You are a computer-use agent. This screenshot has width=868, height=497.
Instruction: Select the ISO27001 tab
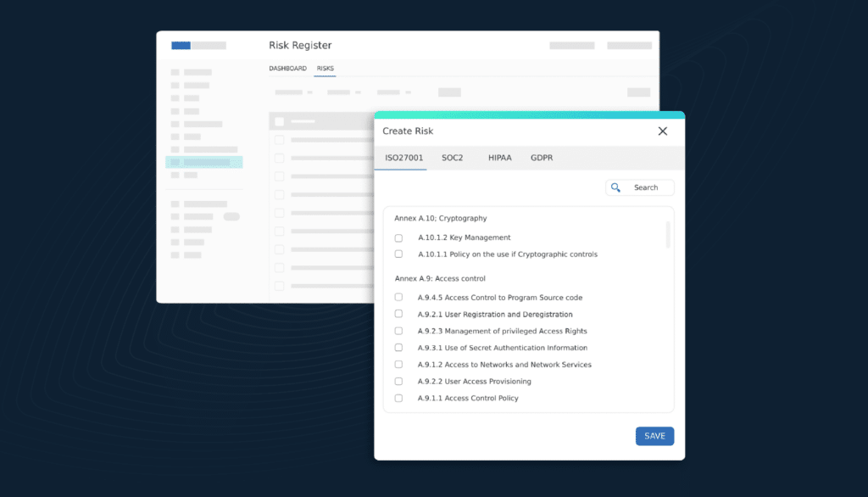(x=404, y=158)
